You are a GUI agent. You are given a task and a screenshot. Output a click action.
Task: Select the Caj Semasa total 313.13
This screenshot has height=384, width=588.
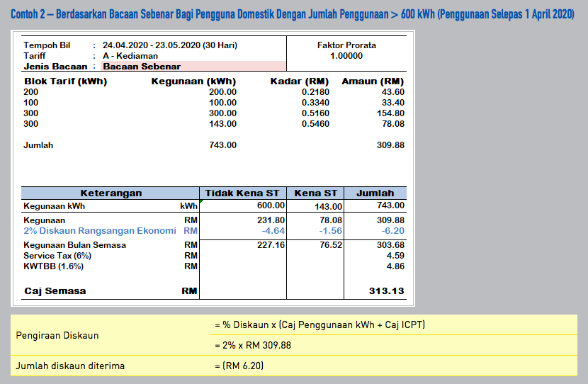coord(387,291)
